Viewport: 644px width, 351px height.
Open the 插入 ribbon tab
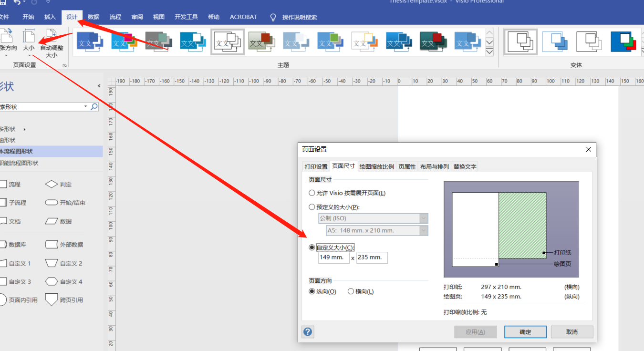(50, 17)
